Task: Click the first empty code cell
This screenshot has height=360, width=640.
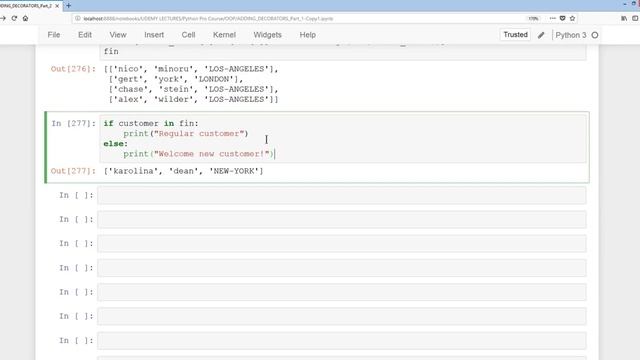Action: [x=342, y=196]
